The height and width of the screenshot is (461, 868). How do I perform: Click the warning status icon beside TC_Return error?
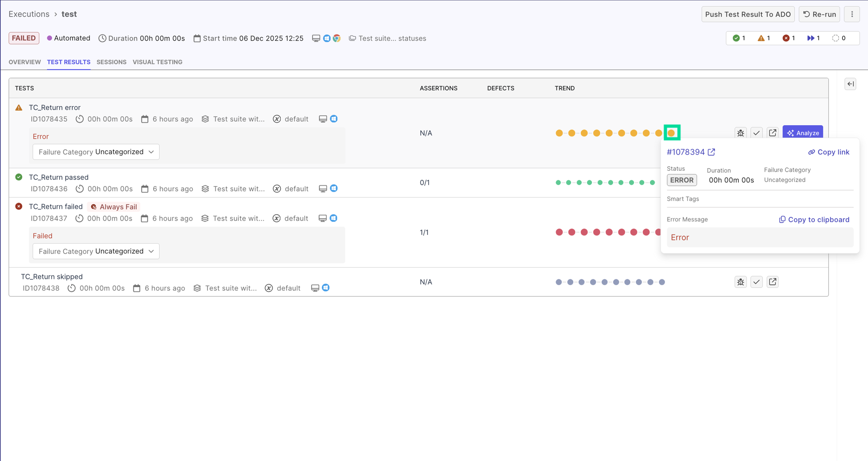point(19,107)
